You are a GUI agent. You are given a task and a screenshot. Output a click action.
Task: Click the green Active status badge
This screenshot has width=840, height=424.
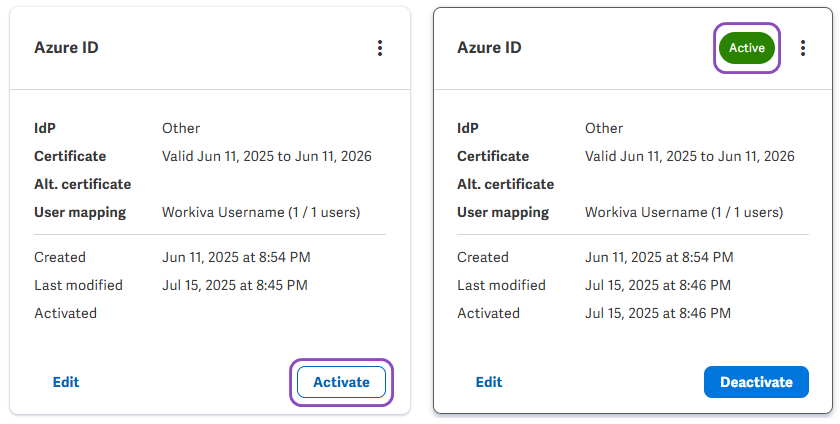(747, 48)
